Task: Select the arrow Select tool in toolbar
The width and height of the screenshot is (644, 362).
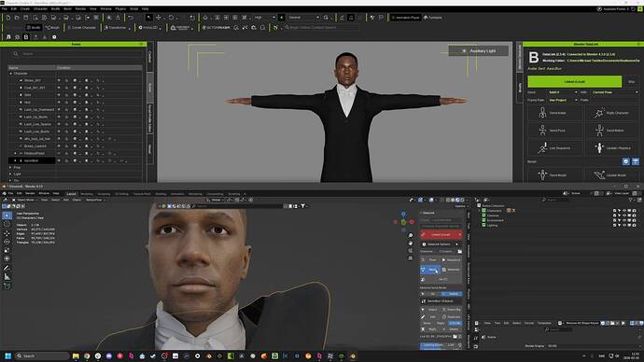Action: point(149,18)
